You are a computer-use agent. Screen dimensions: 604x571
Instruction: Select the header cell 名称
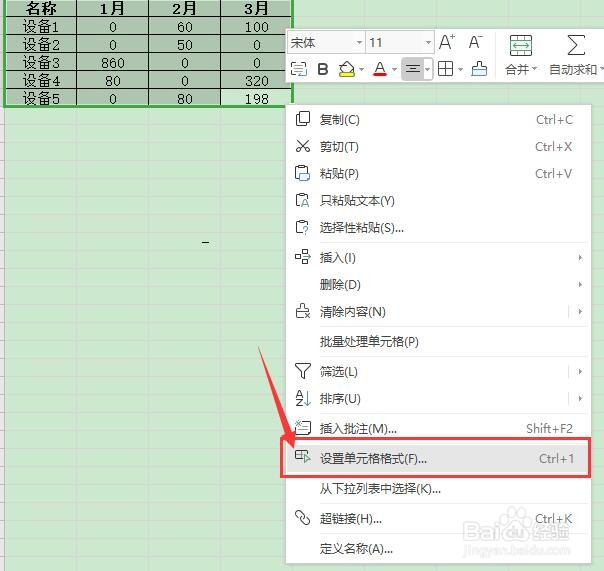pyautogui.click(x=41, y=8)
